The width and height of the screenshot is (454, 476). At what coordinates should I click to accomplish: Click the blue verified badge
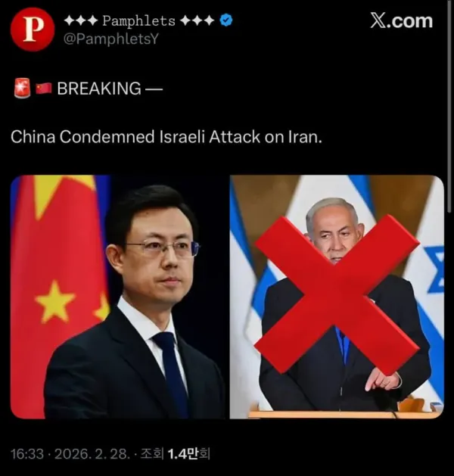click(226, 20)
